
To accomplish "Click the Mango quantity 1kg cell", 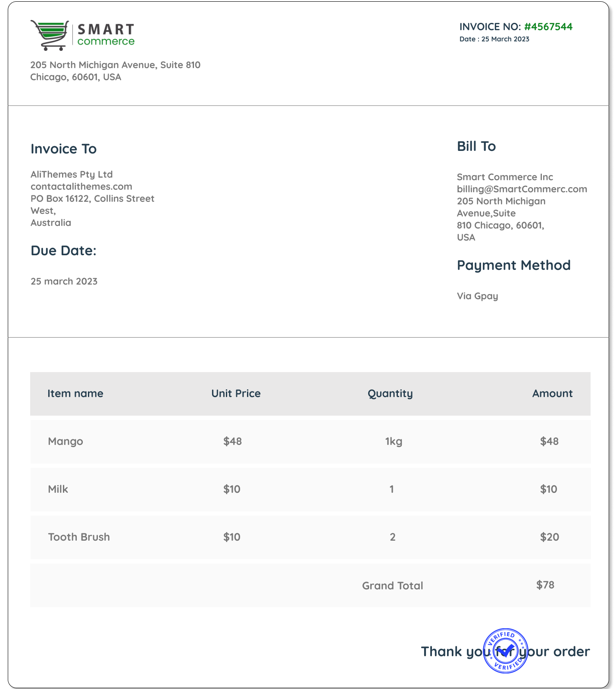I will pyautogui.click(x=394, y=441).
